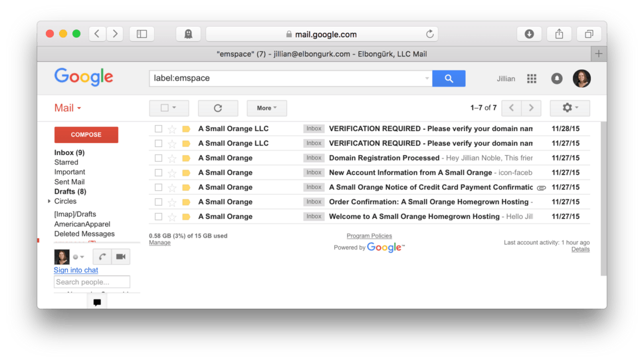Star the Welcome to A Small Orange email

172,217
